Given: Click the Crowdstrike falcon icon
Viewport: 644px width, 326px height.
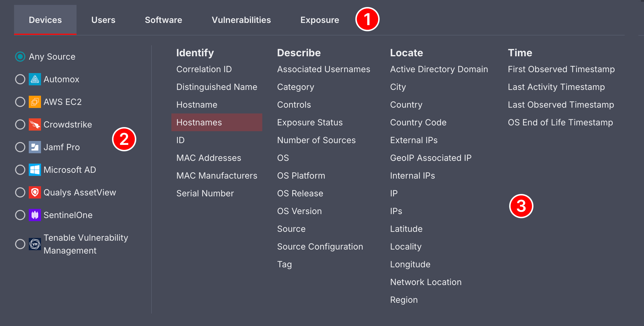Looking at the screenshot, I should (35, 124).
